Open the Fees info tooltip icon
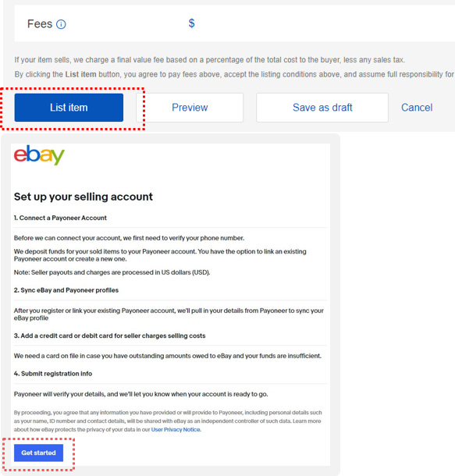This screenshot has height=476, width=455. click(61, 24)
